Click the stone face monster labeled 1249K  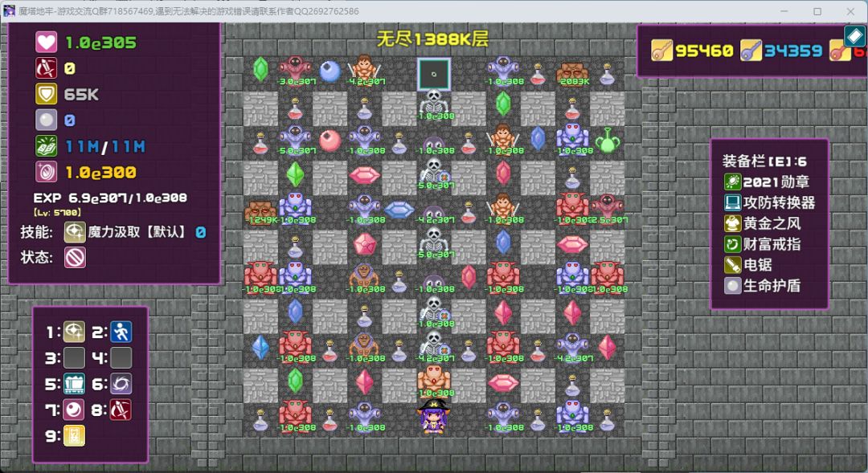260,213
